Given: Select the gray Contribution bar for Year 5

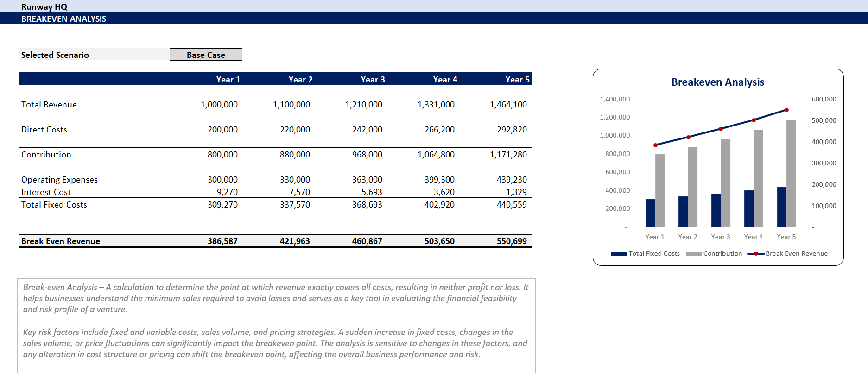Looking at the screenshot, I should (x=791, y=174).
